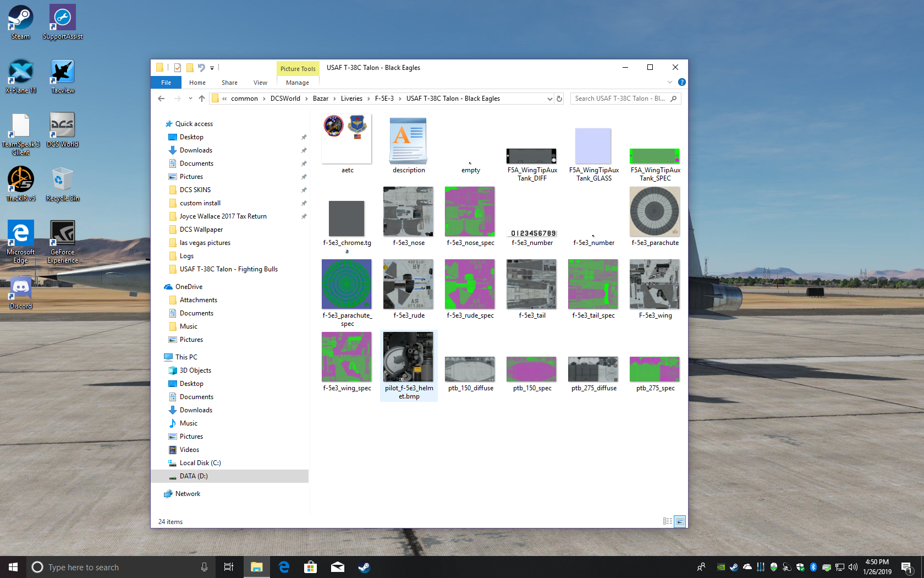924x578 pixels.
Task: Click the back navigation arrow
Action: point(161,99)
